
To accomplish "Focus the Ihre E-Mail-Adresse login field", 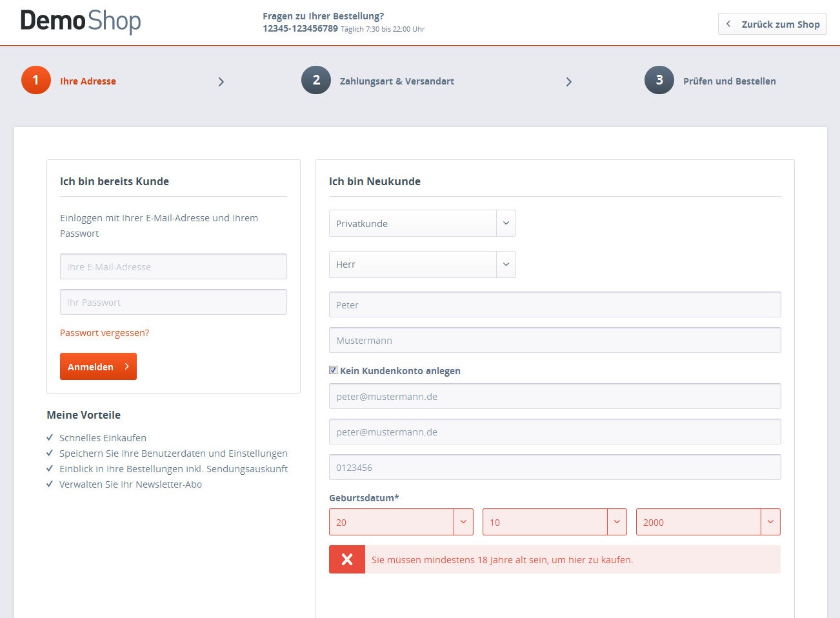I will point(174,266).
